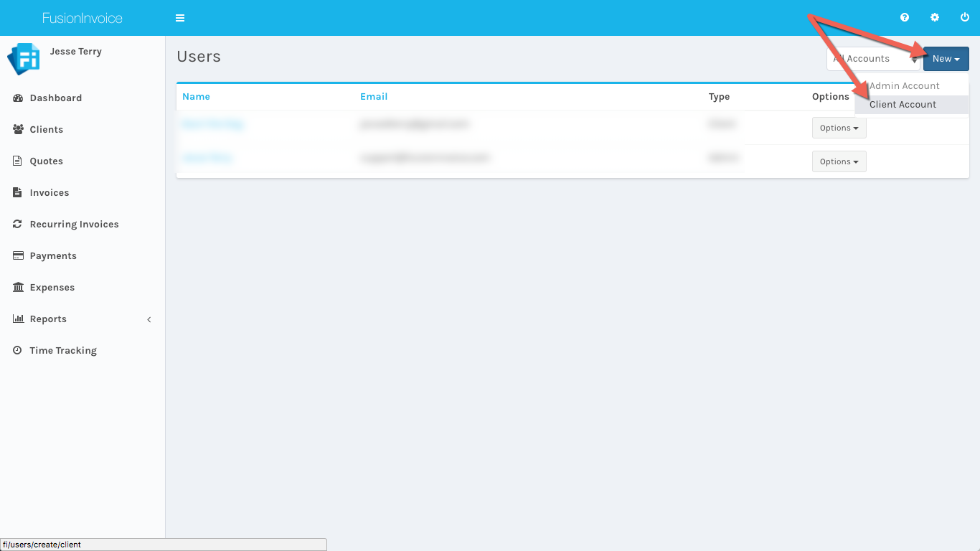Open the settings gear icon

point(935,18)
